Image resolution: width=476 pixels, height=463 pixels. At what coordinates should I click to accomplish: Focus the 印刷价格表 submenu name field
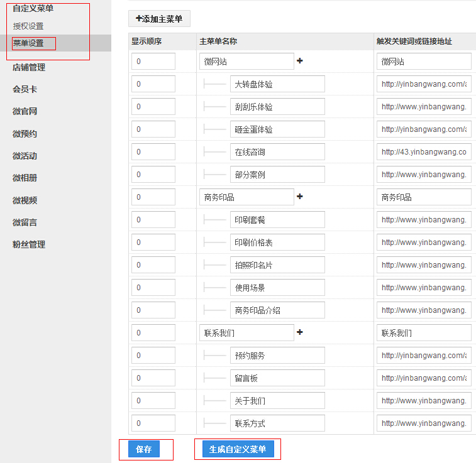(277, 242)
